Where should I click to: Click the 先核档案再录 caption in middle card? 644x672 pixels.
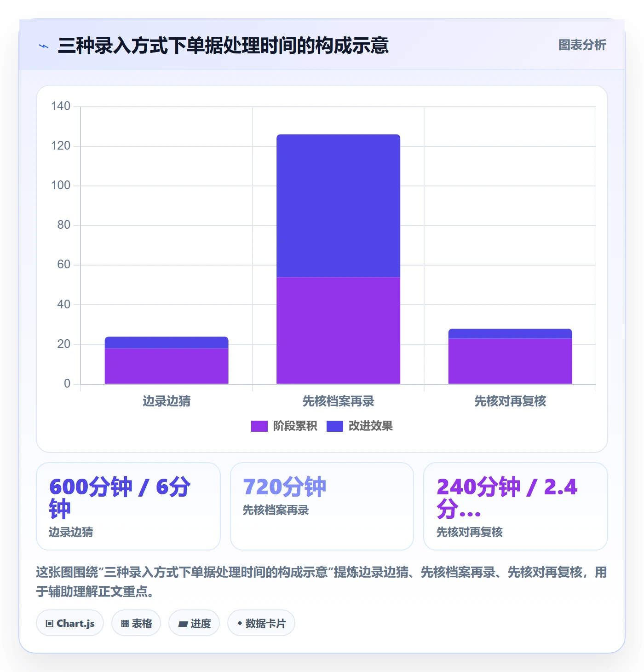[x=276, y=510]
